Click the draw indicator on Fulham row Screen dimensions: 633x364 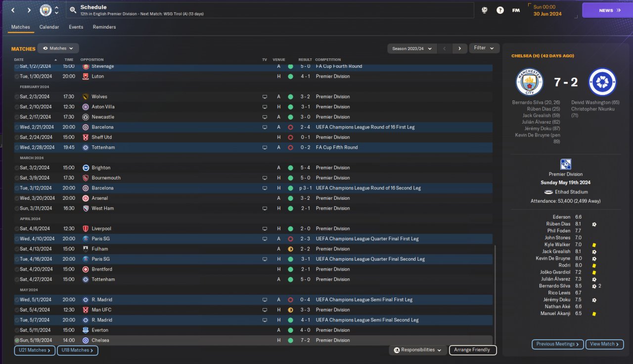290,249
